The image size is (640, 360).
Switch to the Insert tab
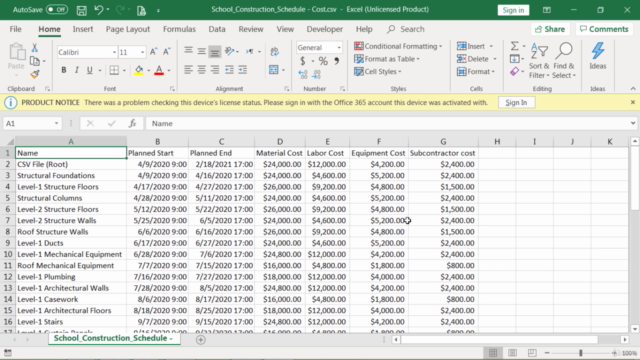pos(83,29)
